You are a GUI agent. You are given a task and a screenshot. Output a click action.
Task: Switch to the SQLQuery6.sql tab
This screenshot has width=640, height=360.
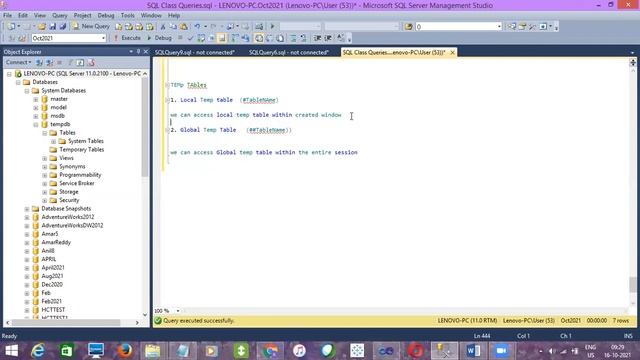point(289,52)
